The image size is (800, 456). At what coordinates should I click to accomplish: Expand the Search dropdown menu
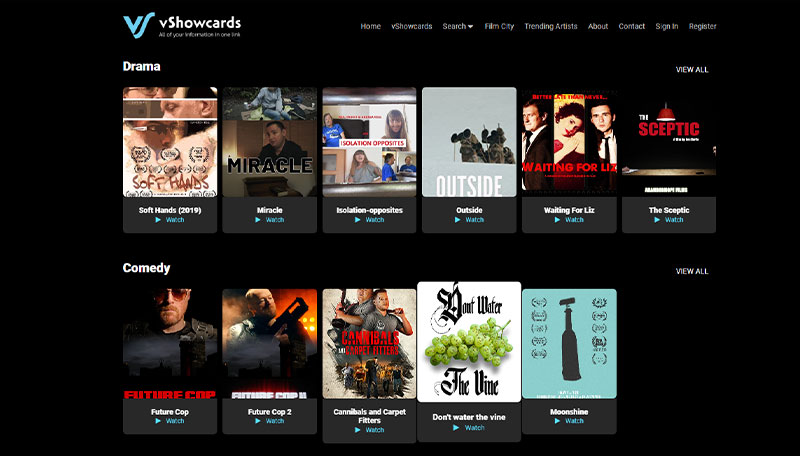458,26
